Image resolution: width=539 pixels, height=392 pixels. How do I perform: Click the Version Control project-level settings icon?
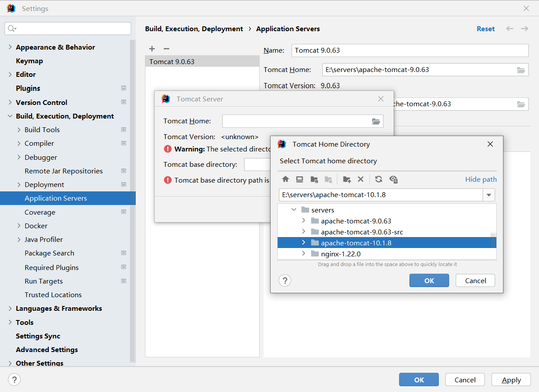pos(123,102)
